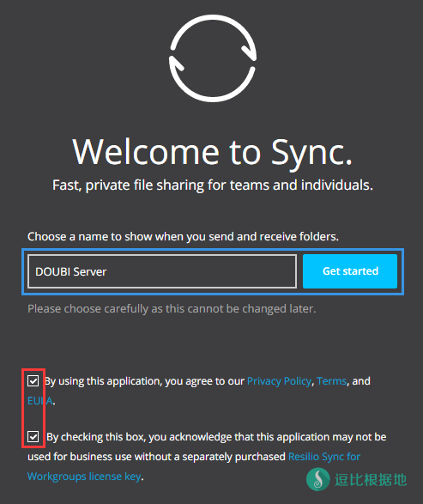Uncheck the business use acknowledgement checkbox
The height and width of the screenshot is (504, 423).
[33, 436]
